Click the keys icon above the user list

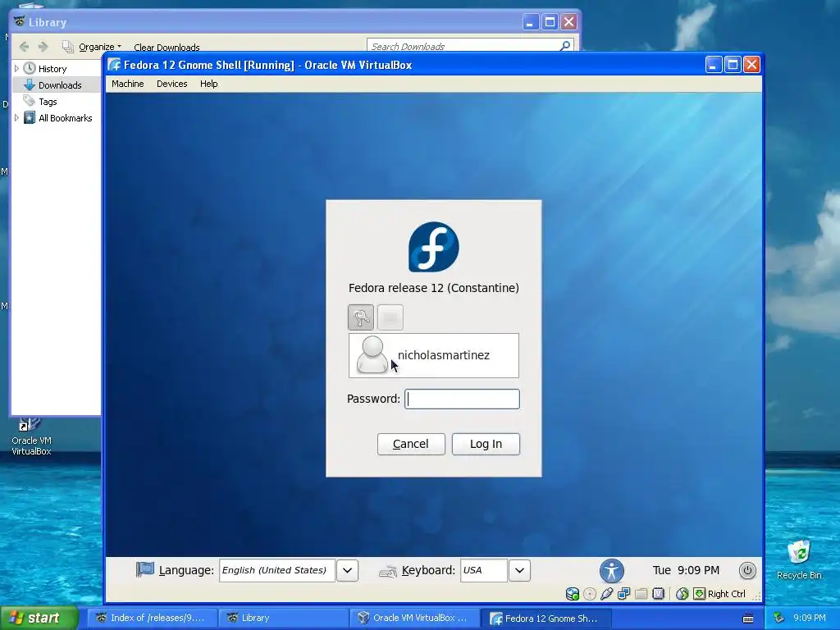tap(361, 317)
